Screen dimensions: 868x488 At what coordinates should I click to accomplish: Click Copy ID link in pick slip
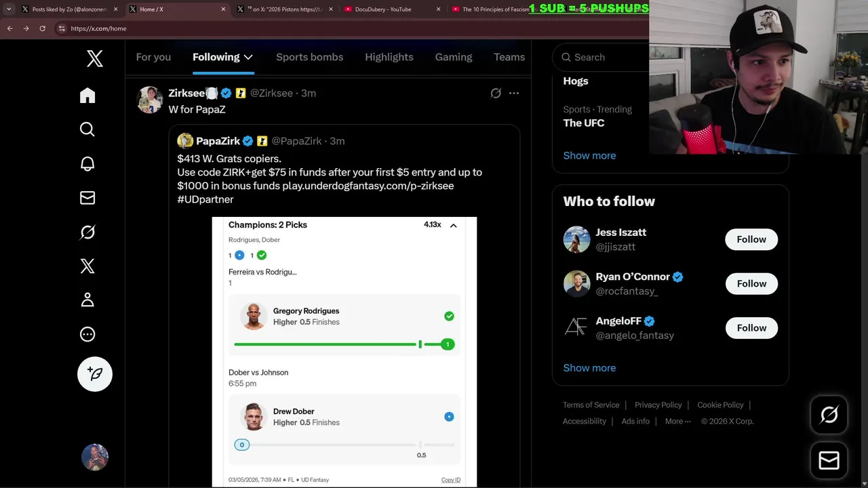[450, 480]
